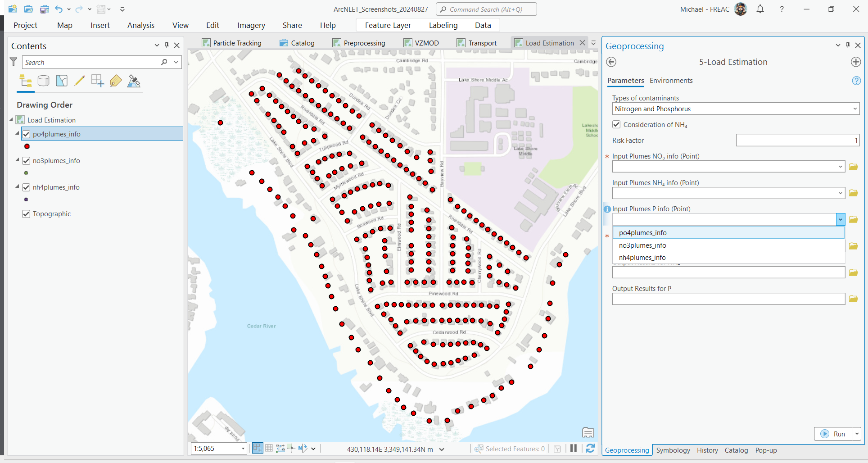Click the add (plus) button in Geoprocessing pane
The width and height of the screenshot is (868, 463).
coord(856,62)
